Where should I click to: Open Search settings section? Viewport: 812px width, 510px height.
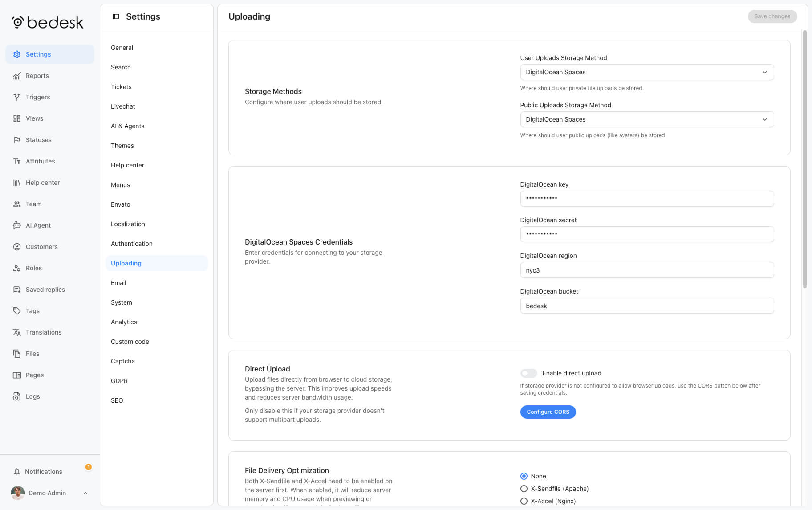pos(157,67)
